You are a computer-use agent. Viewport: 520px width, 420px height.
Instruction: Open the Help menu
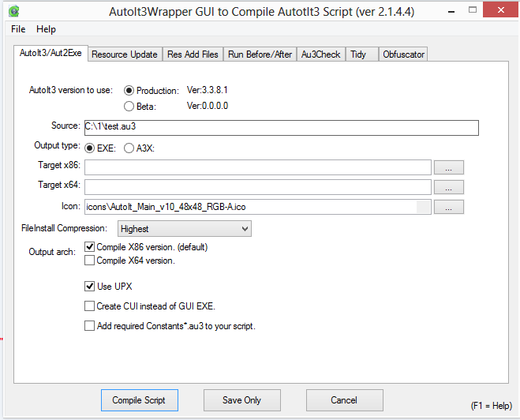(46, 29)
